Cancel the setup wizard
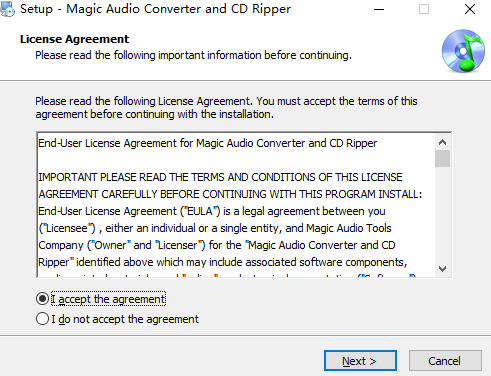 click(x=445, y=361)
